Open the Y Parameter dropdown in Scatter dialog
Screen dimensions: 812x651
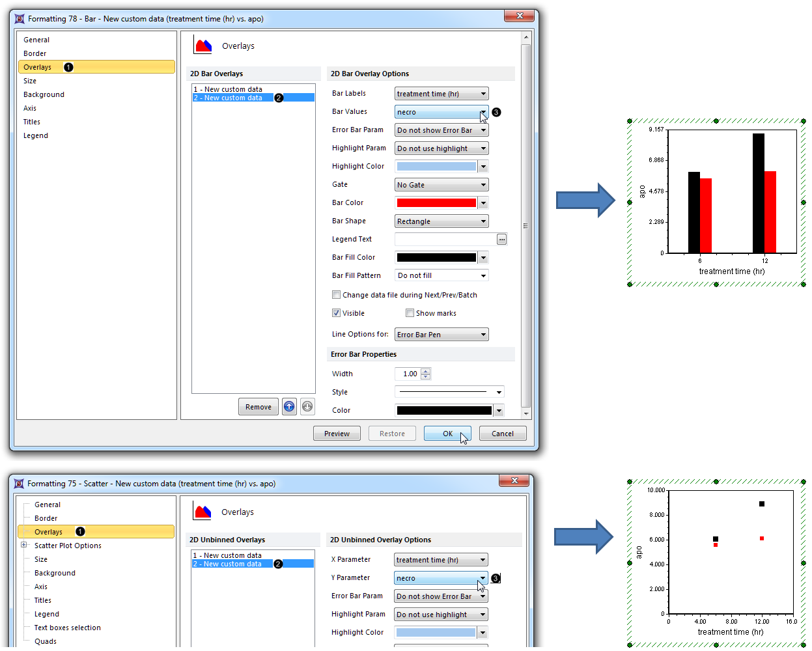(483, 578)
